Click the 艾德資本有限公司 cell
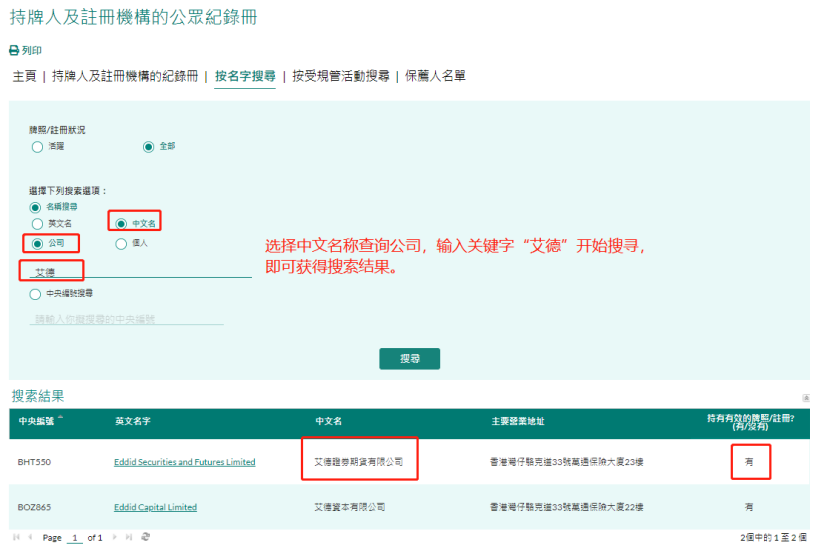The height and width of the screenshot is (555, 820). coord(350,507)
